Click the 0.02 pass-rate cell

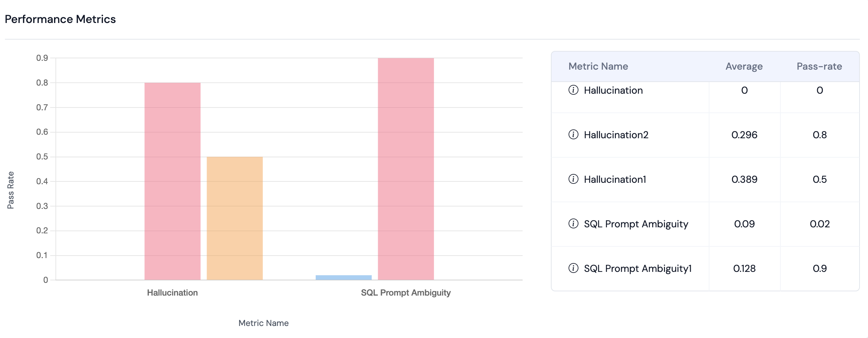(x=819, y=224)
